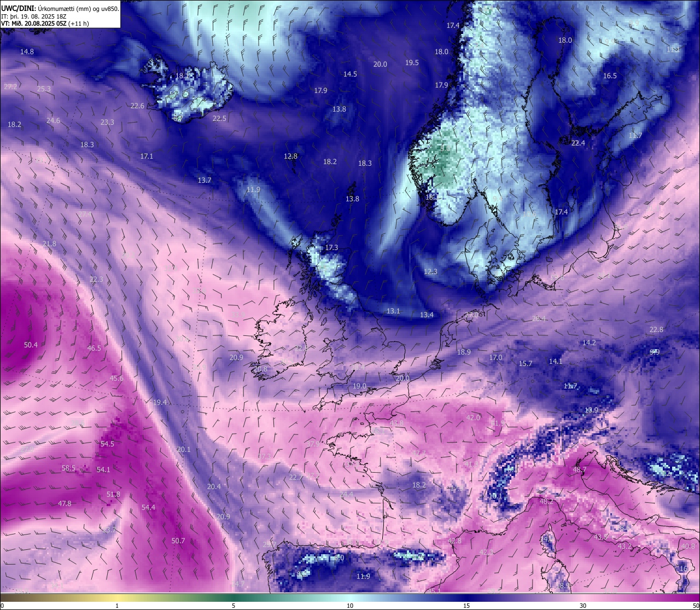The image size is (700, 610).
Task: Click the 13.1 value label
Action: 393,311
